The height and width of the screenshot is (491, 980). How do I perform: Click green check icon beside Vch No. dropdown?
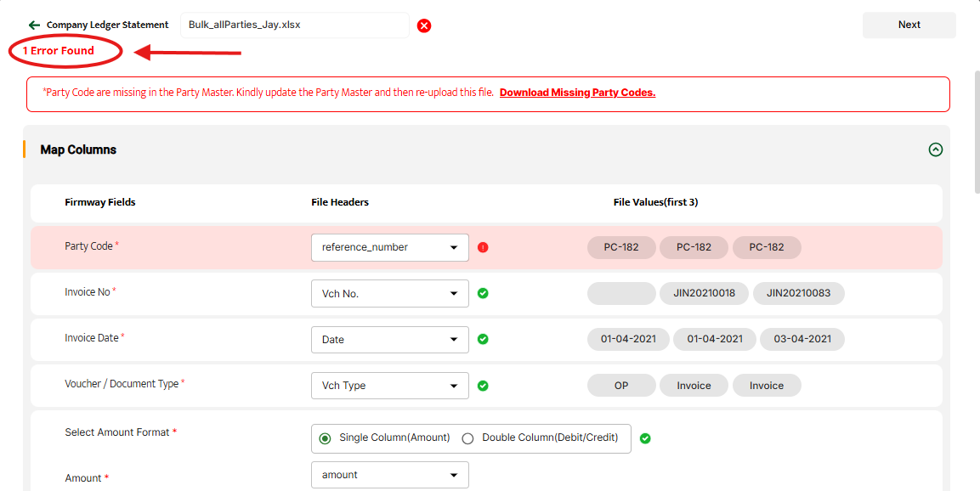click(483, 294)
